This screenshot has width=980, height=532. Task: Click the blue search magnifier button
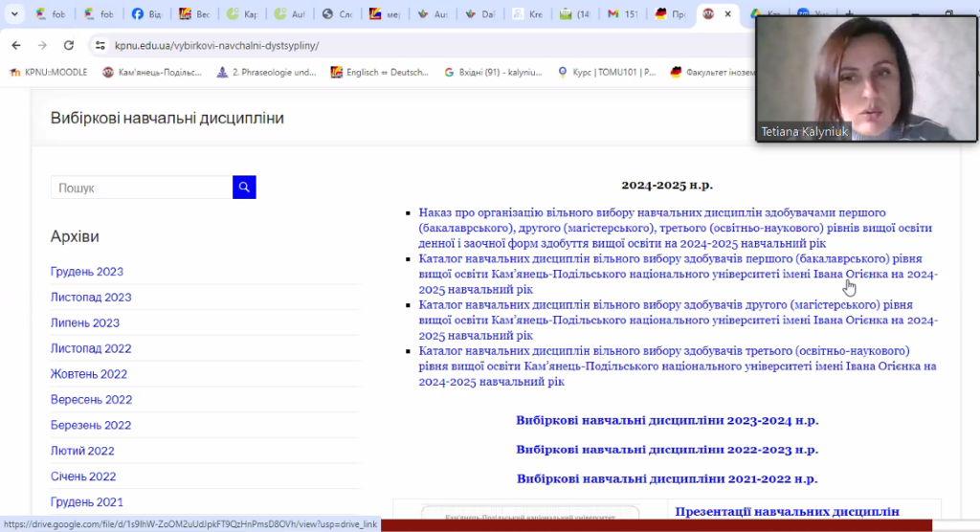(244, 188)
